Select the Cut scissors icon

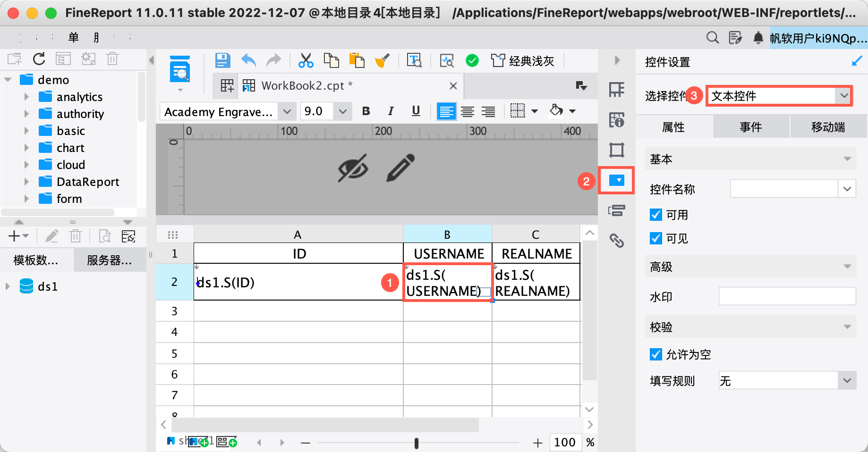(x=306, y=60)
